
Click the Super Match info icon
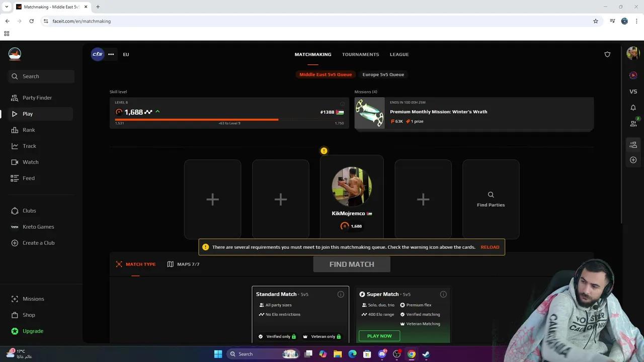pos(443,294)
